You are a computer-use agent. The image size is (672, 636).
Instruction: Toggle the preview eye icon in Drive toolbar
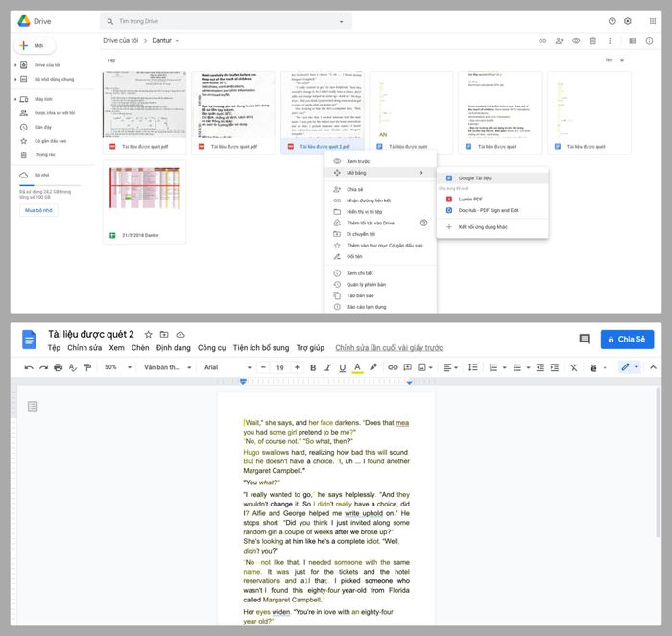576,41
